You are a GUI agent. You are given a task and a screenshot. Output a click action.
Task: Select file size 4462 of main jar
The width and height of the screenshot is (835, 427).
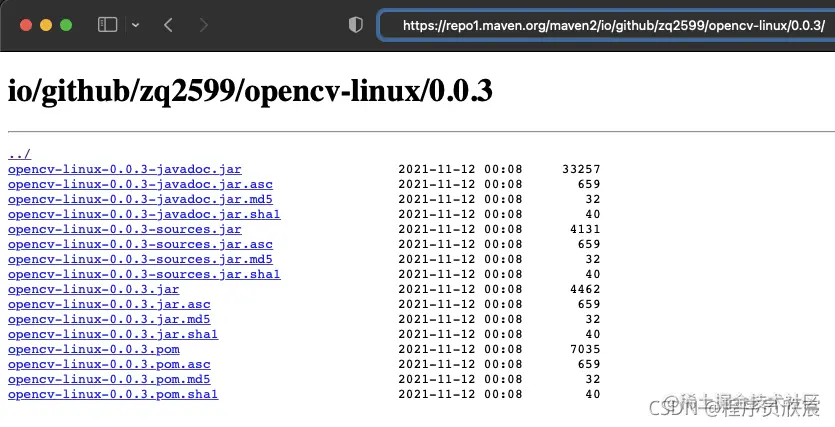(x=585, y=289)
